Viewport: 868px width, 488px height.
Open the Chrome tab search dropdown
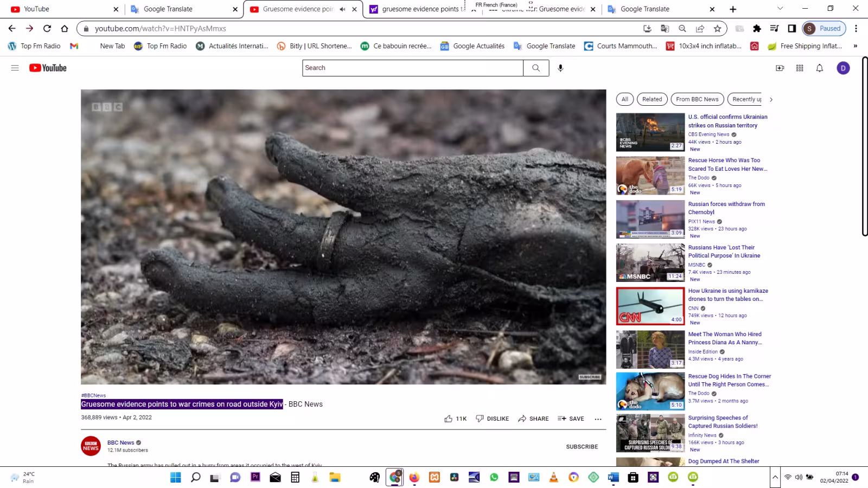(x=780, y=9)
